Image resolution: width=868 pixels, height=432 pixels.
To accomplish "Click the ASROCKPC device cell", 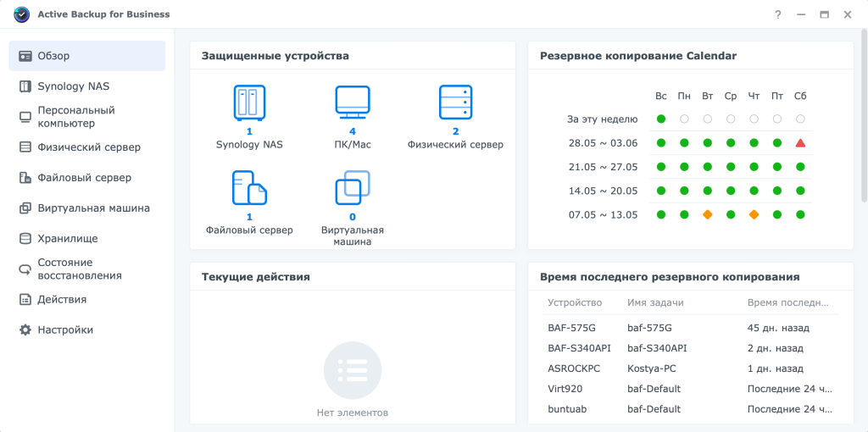I will [574, 368].
